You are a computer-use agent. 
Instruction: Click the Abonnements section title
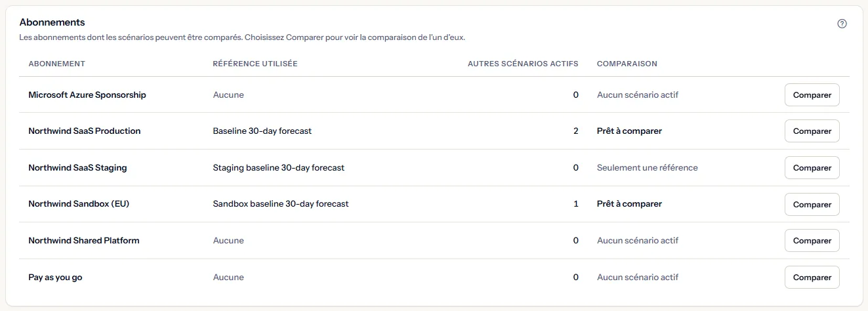click(52, 22)
